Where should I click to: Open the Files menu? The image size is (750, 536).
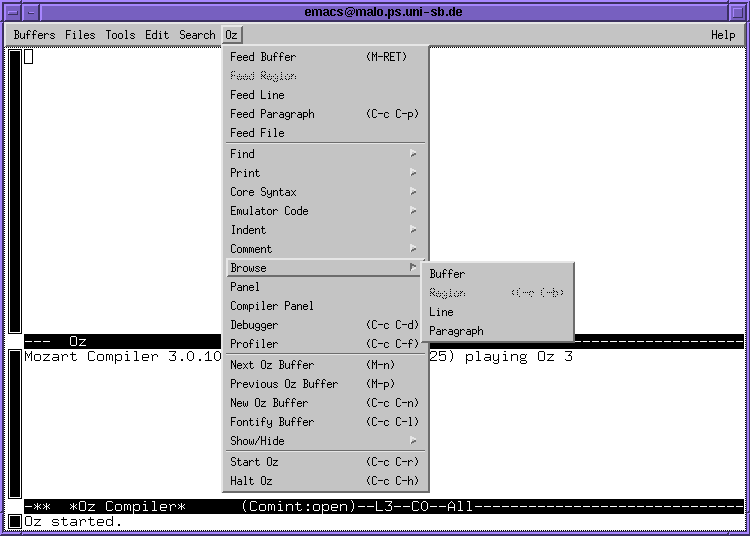pyautogui.click(x=80, y=35)
